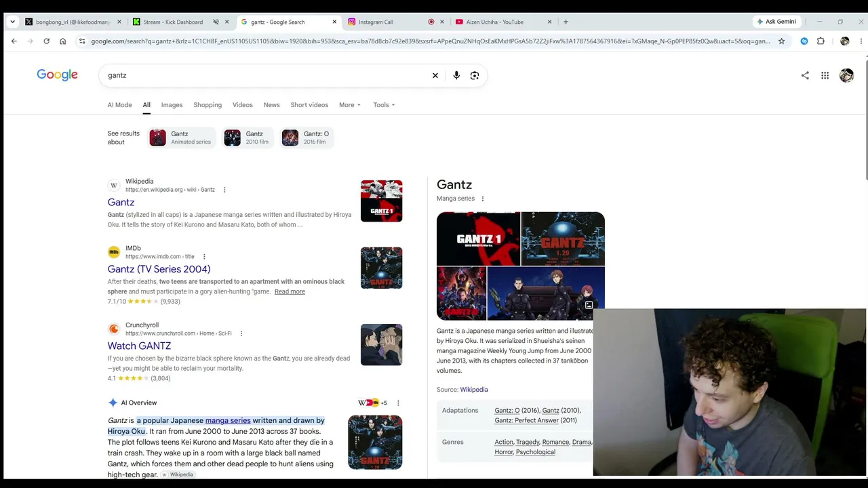The width and height of the screenshot is (868, 488).
Task: Open options for the IMDb result
Action: pos(204,257)
